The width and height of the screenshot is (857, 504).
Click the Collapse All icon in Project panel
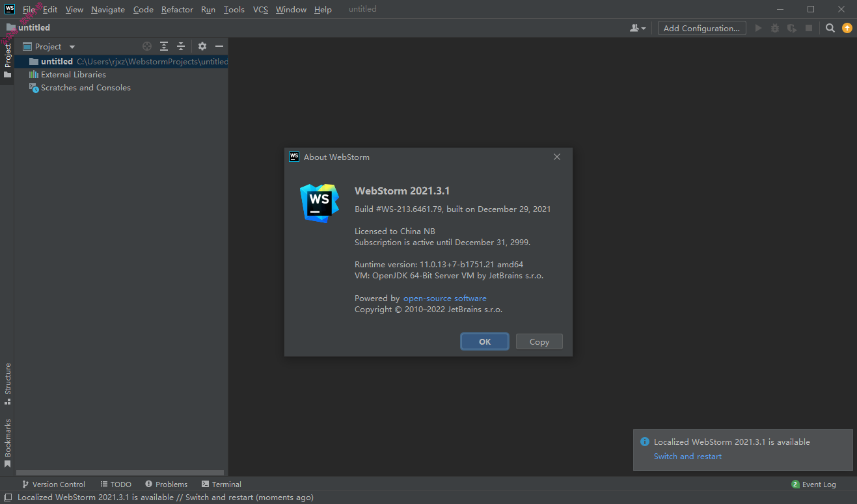(x=181, y=46)
